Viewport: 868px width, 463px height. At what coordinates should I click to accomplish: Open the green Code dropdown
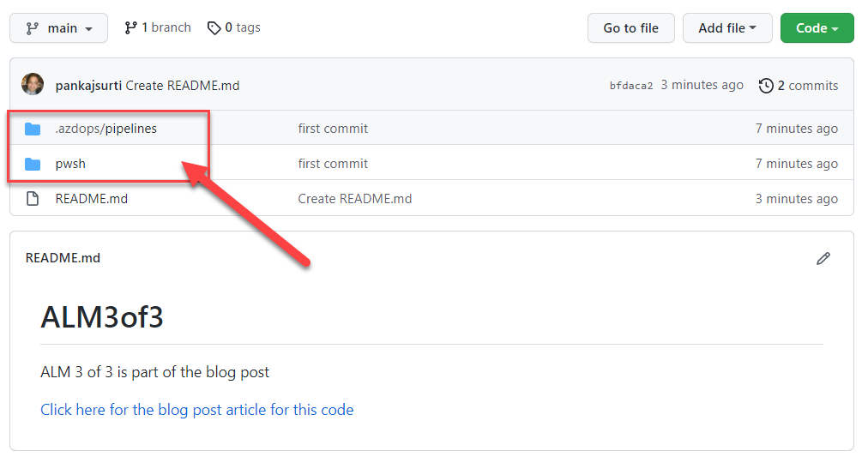(x=817, y=28)
